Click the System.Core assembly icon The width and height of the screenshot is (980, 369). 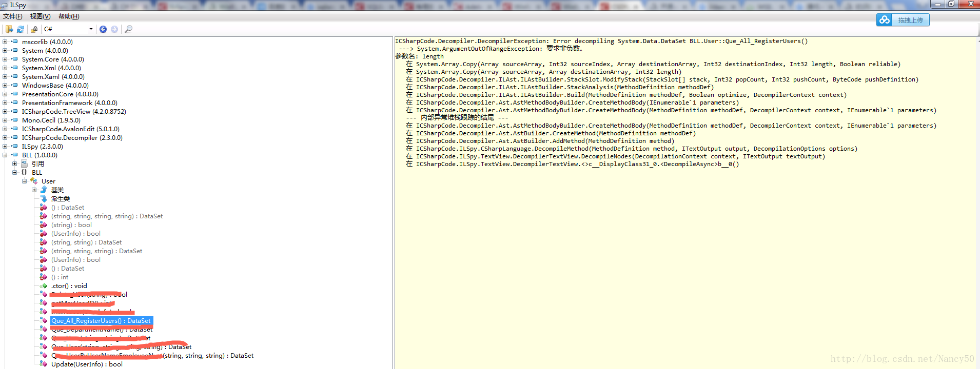14,59
